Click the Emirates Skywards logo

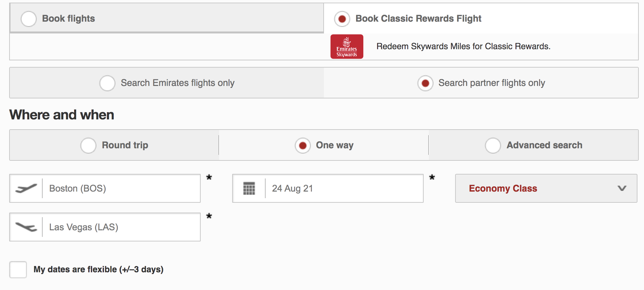coord(347,47)
